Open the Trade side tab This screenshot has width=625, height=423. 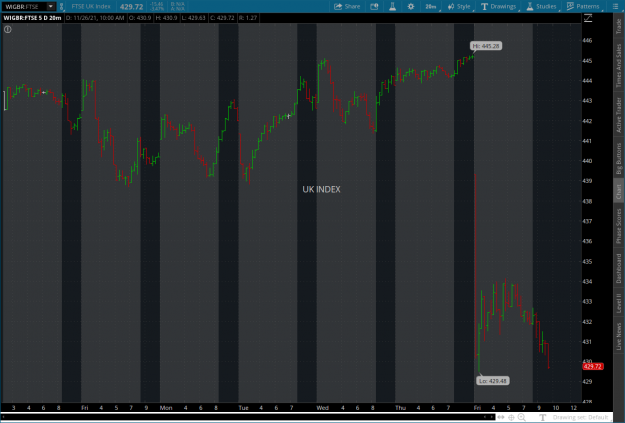(x=619, y=26)
